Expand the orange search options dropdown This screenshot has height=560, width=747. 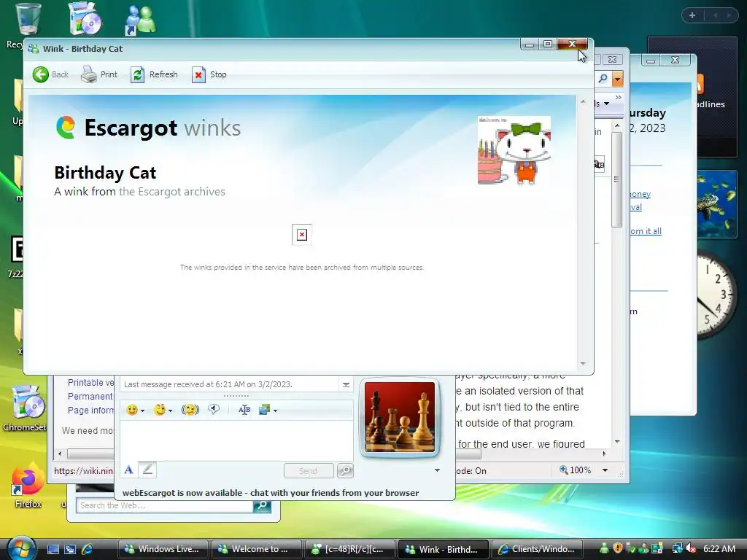[x=617, y=79]
